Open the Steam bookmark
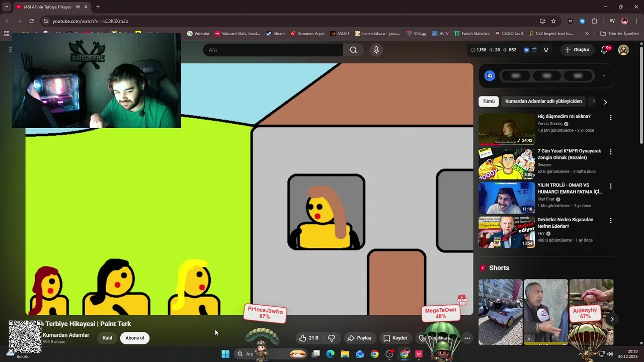644x362 pixels. click(x=275, y=34)
